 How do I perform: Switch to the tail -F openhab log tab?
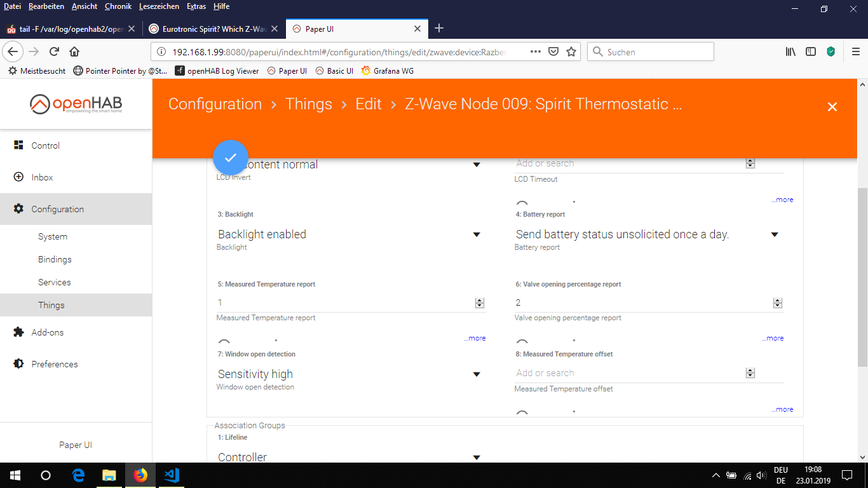pyautogui.click(x=71, y=29)
